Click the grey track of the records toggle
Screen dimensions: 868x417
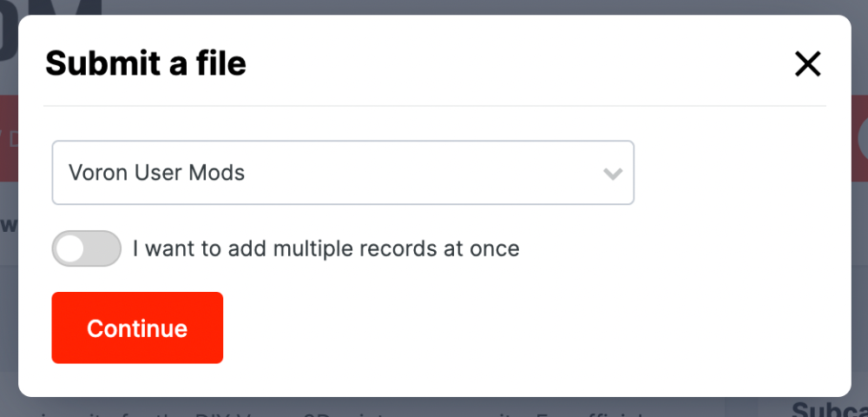pos(103,248)
